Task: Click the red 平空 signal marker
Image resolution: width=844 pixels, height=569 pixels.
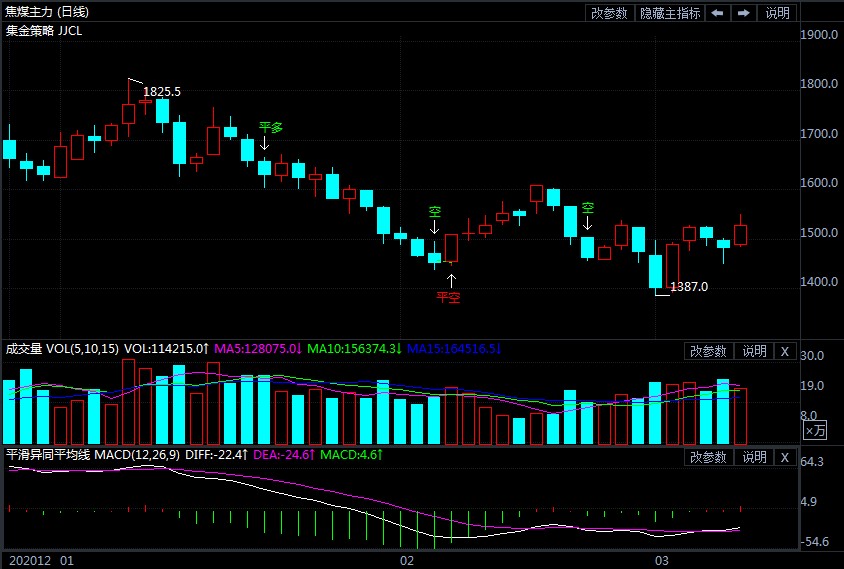Action: pyautogui.click(x=448, y=297)
